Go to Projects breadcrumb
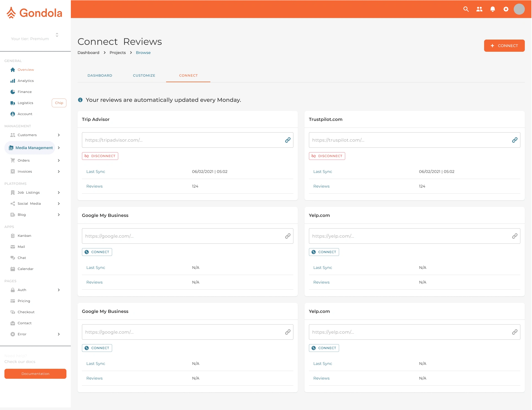 tap(118, 53)
